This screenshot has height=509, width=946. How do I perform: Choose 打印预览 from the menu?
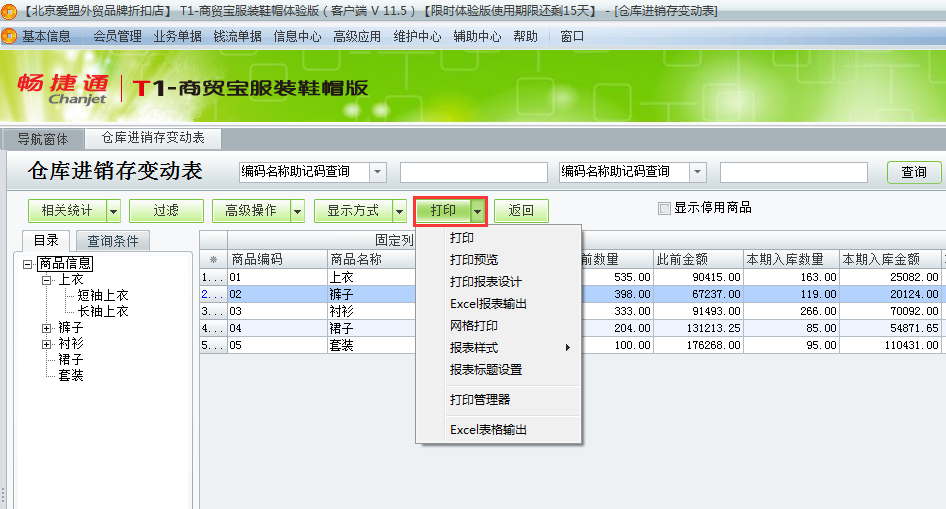tap(498, 260)
